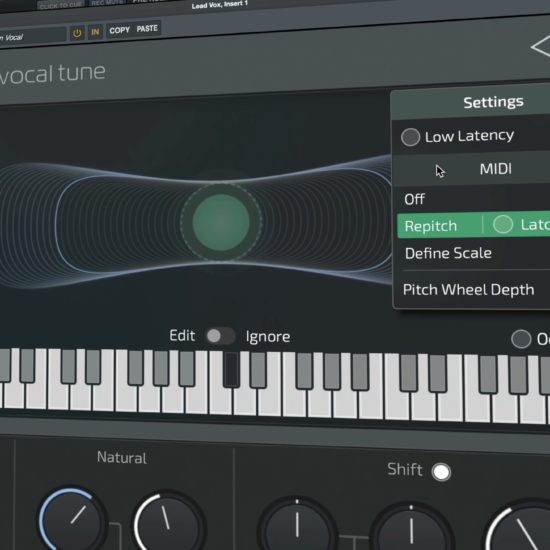Enable the Low Latency option
The image size is (550, 550).
410,137
